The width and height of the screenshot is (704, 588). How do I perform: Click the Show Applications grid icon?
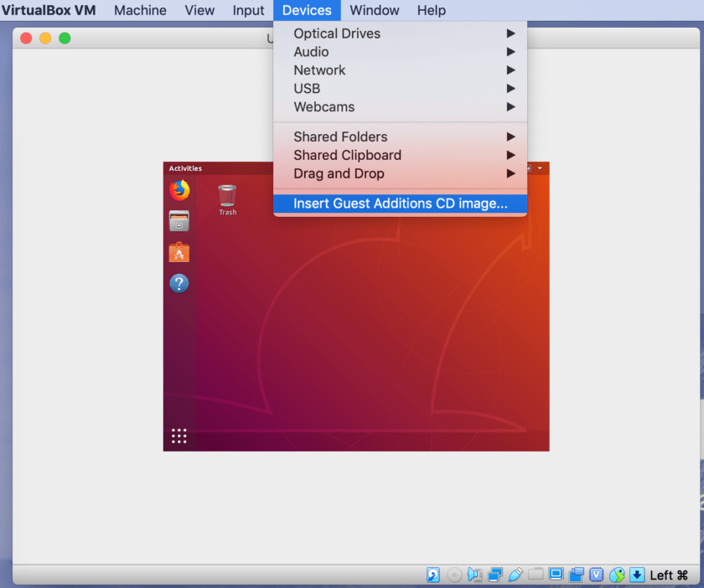coord(179,436)
